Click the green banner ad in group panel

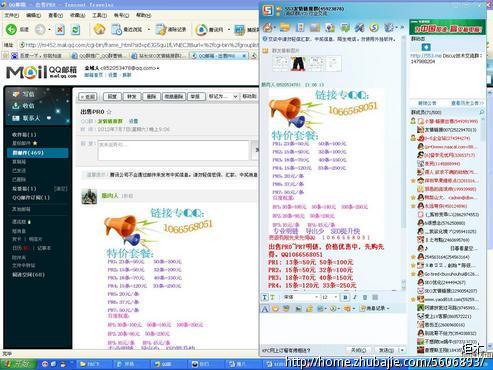click(x=447, y=28)
